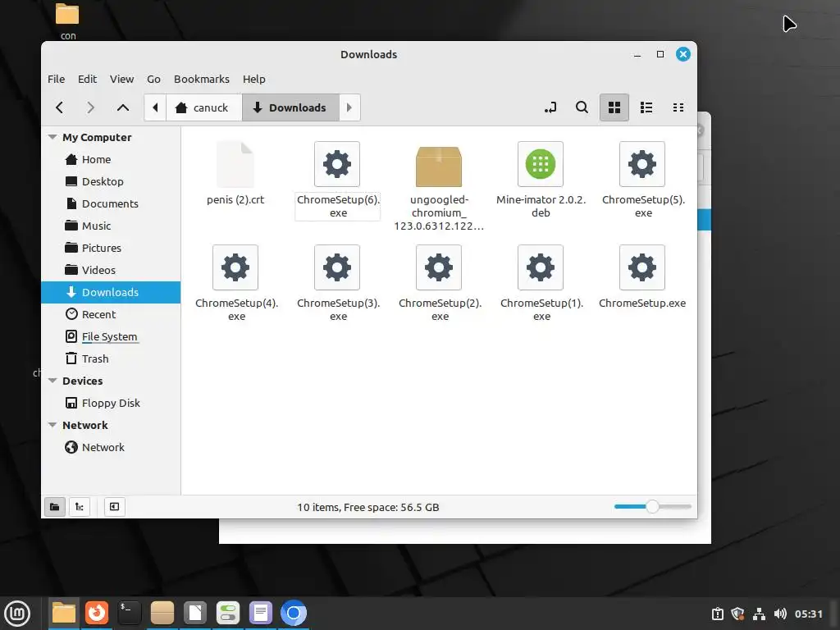Click the canuck path button
The height and width of the screenshot is (630, 840).
204,107
